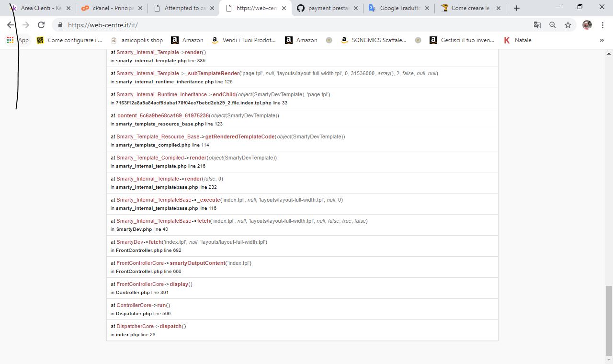This screenshot has height=364, width=613.
Task: Reload the current page
Action: click(x=41, y=25)
